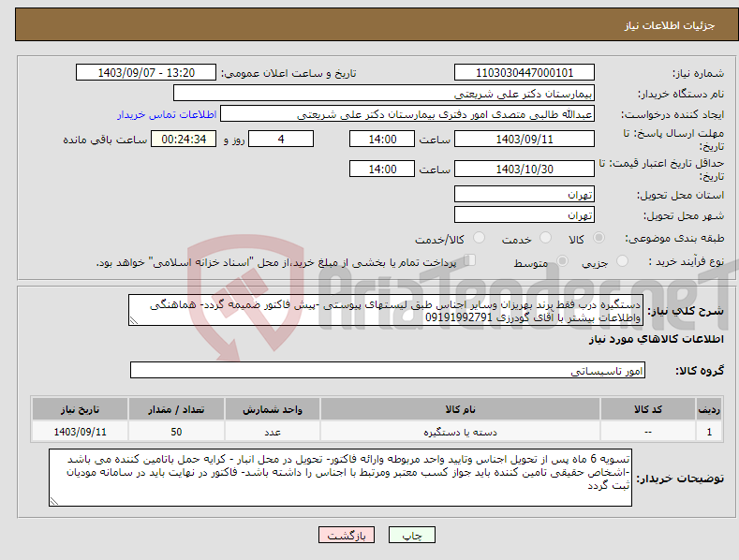Click the quantity cell 50

point(176,432)
